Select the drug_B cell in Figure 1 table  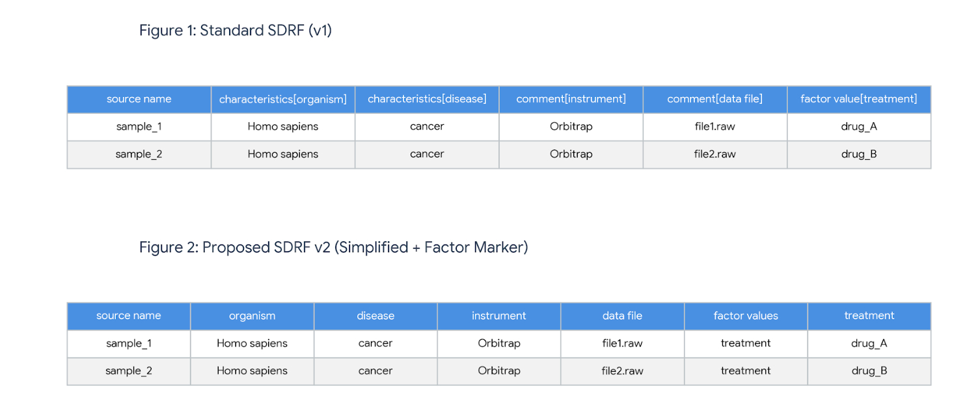point(858,154)
